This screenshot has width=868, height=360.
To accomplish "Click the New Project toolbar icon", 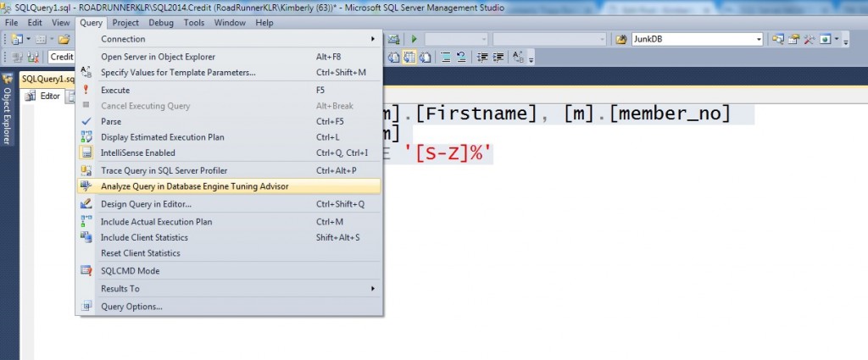I will 16,39.
